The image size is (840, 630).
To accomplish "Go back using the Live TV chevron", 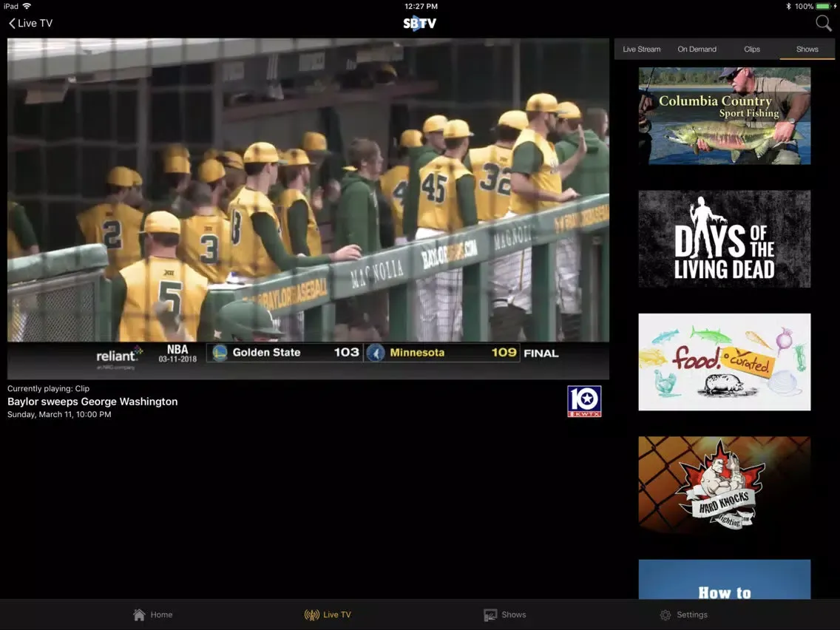I will pyautogui.click(x=30, y=23).
